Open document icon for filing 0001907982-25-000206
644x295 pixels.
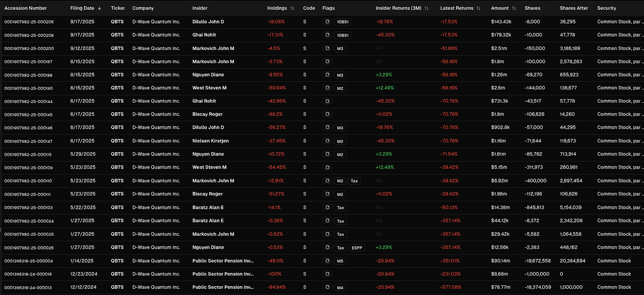(x=327, y=22)
